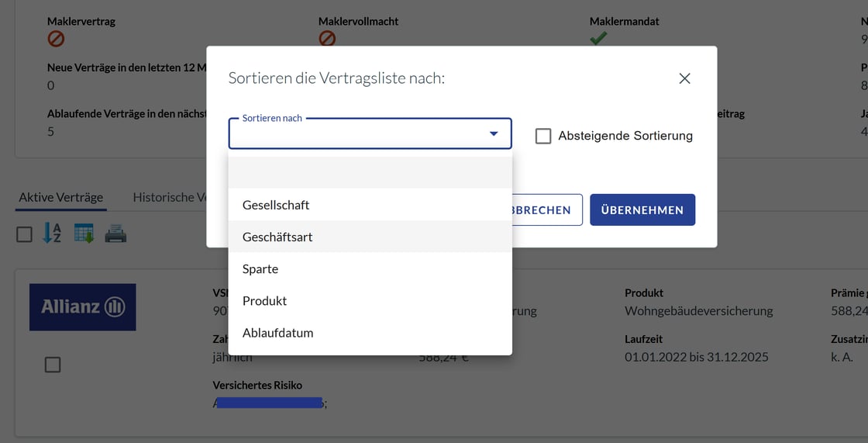The image size is (868, 443).
Task: Enable the Absteigende Sortierung checkbox
Action: click(543, 136)
